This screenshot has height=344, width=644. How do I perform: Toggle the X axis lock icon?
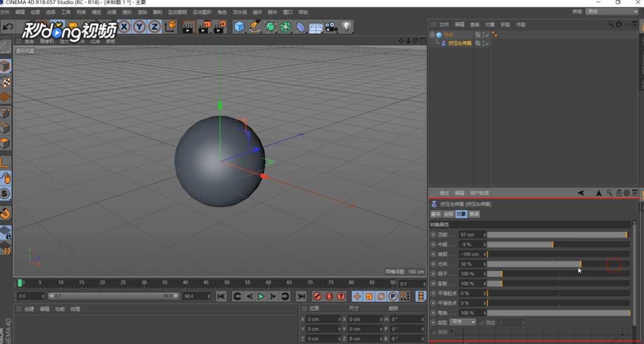[x=124, y=27]
